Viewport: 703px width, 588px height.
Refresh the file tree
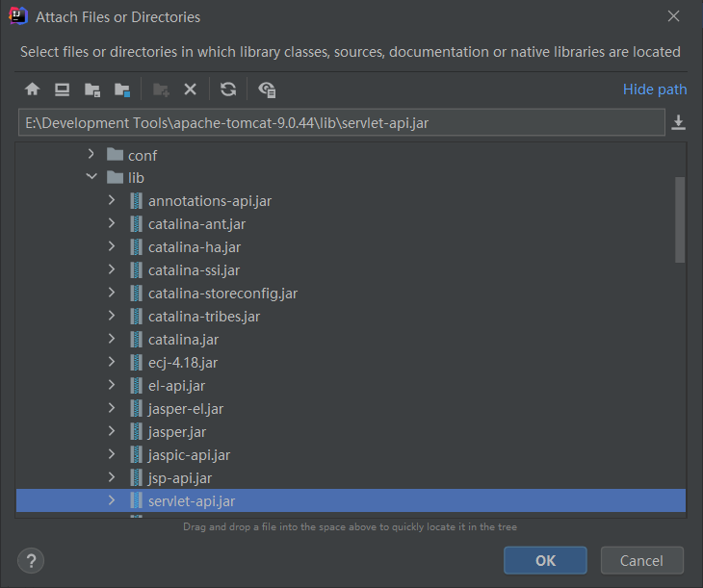point(228,89)
